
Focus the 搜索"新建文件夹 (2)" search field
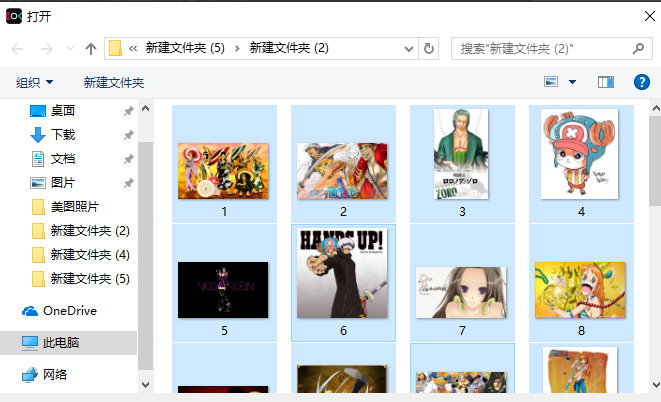pyautogui.click(x=552, y=48)
